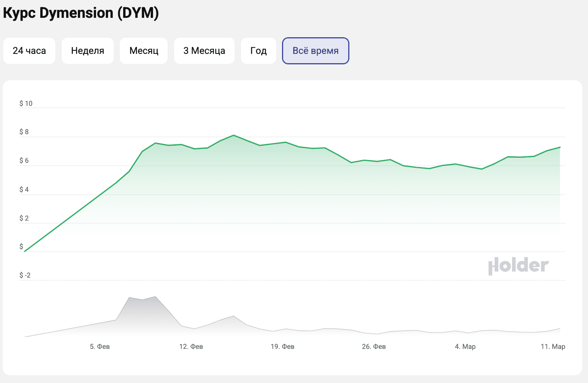Click the "12. Фев" date label
This screenshot has height=383, width=588.
coord(191,347)
